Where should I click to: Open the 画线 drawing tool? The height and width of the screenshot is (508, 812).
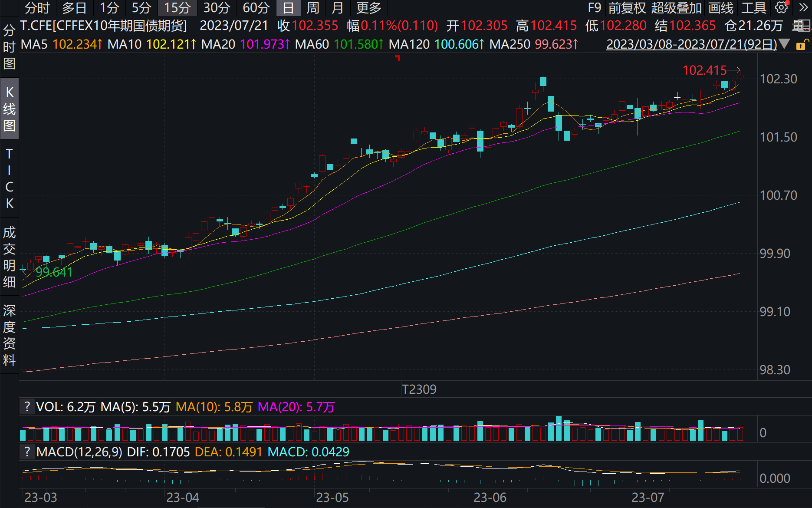720,8
